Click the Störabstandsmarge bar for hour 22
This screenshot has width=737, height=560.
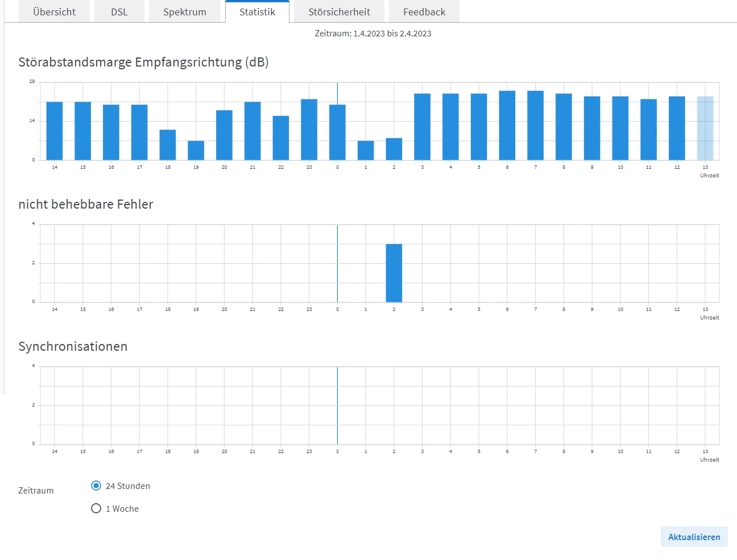[x=281, y=138]
